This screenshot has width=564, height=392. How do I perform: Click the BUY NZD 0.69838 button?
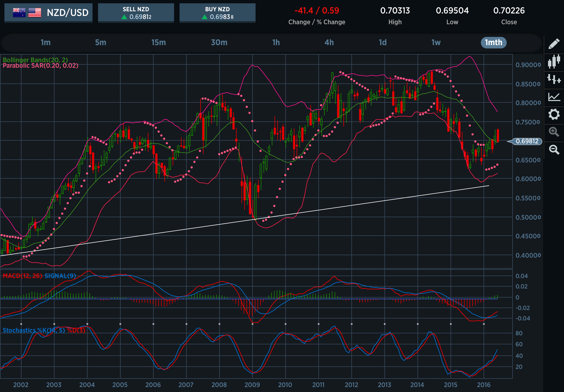[x=218, y=13]
